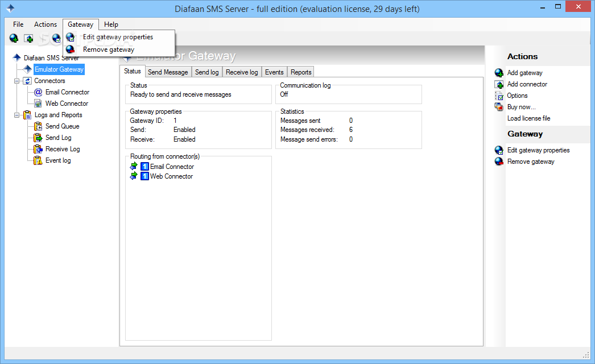Open Send Log via its tree icon
The width and height of the screenshot is (595, 364).
tap(38, 138)
